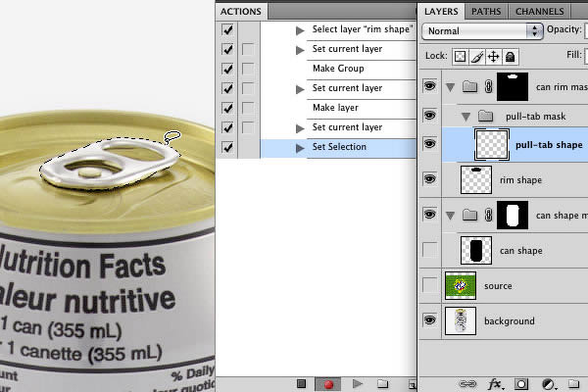Click folder icon of pull-tab mask group
The width and height of the screenshot is (588, 392).
[485, 117]
